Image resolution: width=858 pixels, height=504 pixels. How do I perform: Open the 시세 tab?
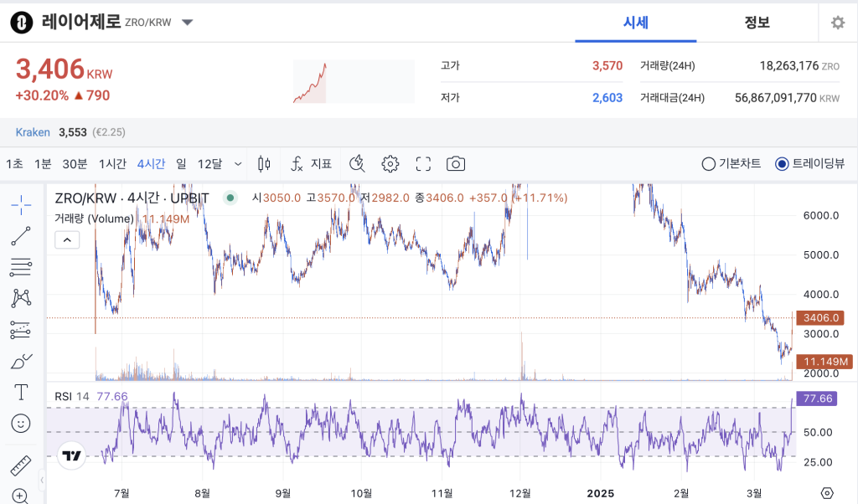point(635,23)
